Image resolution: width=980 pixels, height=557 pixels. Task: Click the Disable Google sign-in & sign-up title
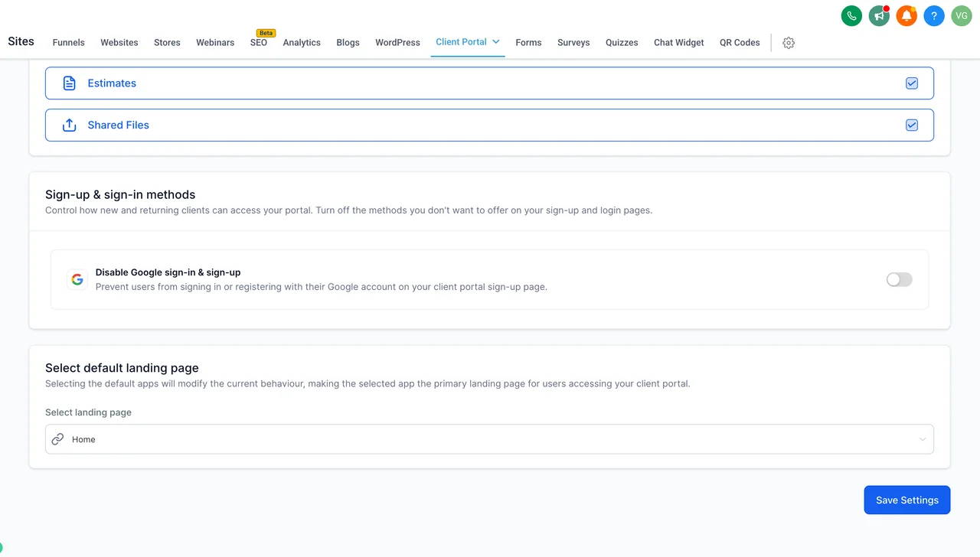[168, 272]
